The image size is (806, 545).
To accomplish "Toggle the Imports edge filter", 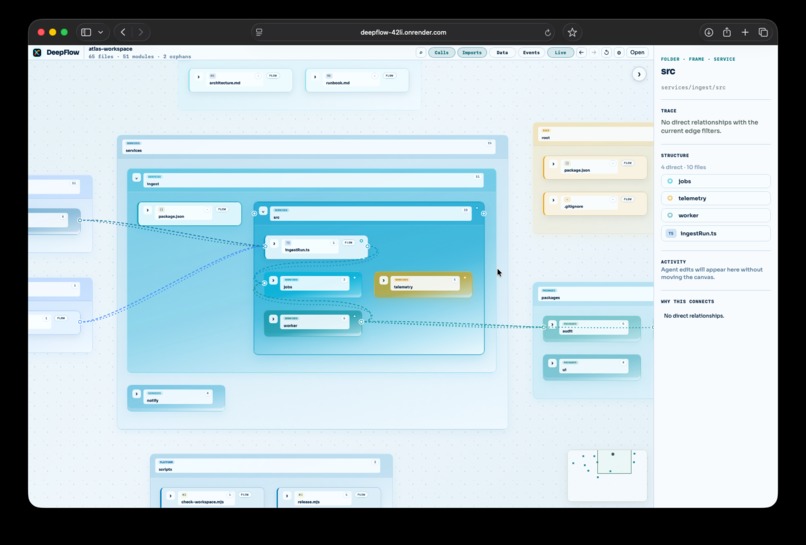I will point(472,52).
